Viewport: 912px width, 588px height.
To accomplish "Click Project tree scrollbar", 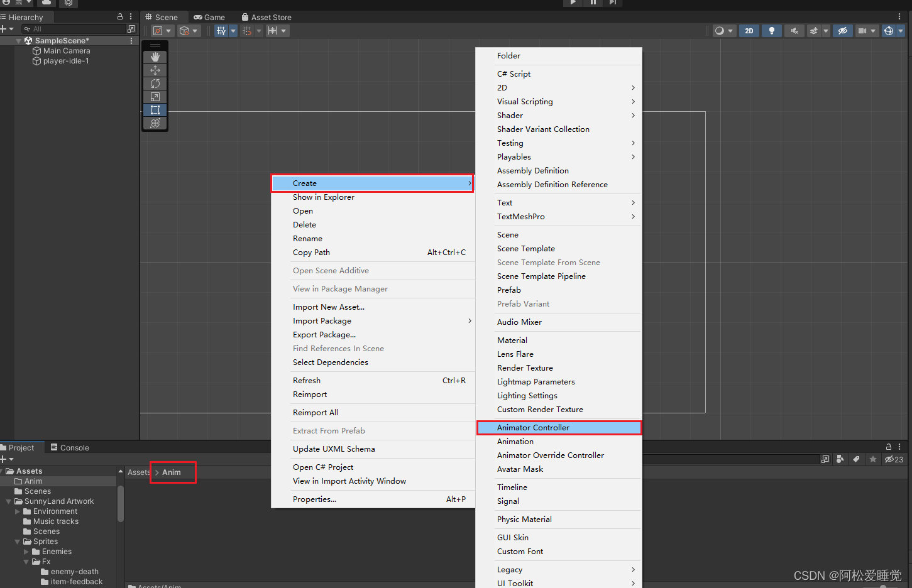I will [121, 503].
